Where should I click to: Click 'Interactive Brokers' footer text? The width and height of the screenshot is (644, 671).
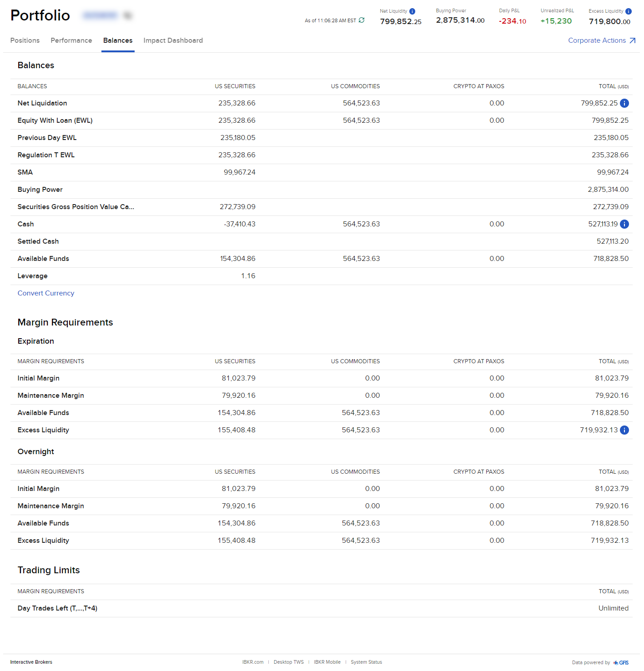click(x=31, y=662)
